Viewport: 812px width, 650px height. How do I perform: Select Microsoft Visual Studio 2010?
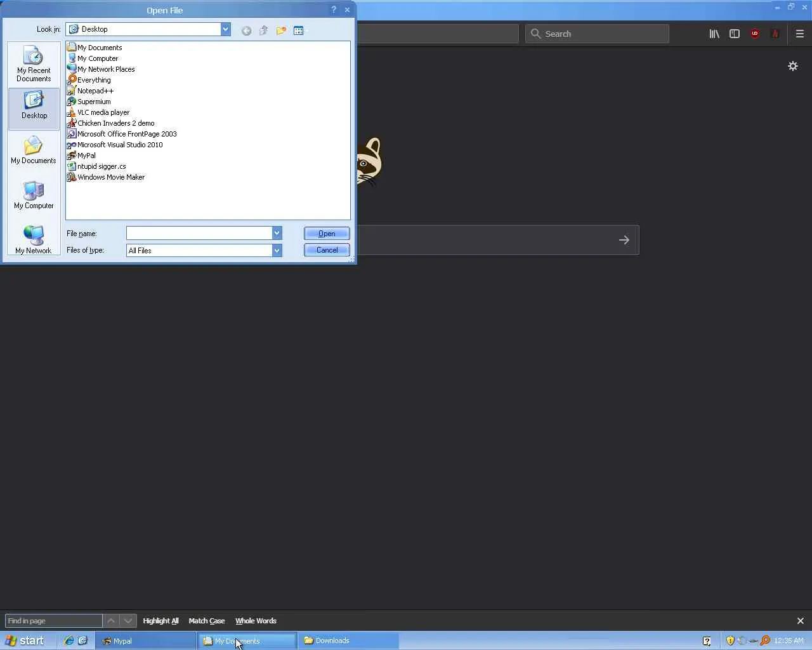(x=115, y=145)
